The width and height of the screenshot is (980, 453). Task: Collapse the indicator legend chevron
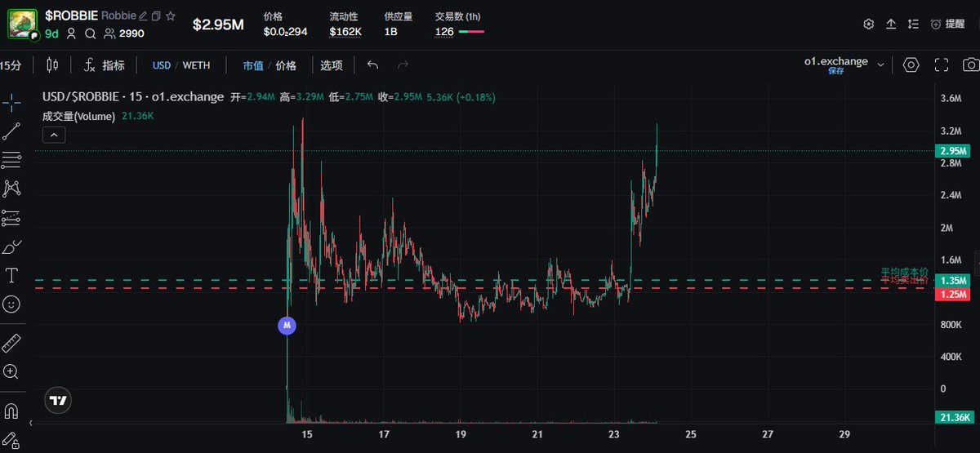[x=52, y=135]
